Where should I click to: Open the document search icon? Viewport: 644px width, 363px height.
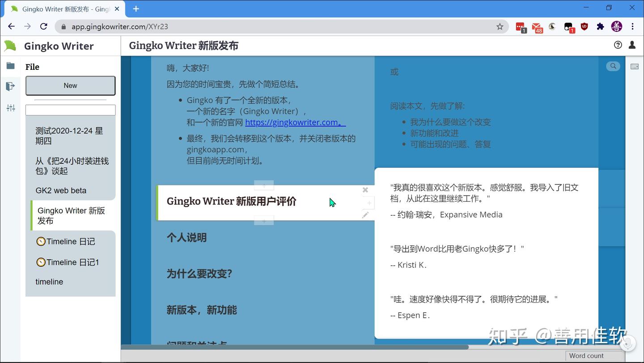click(x=613, y=66)
